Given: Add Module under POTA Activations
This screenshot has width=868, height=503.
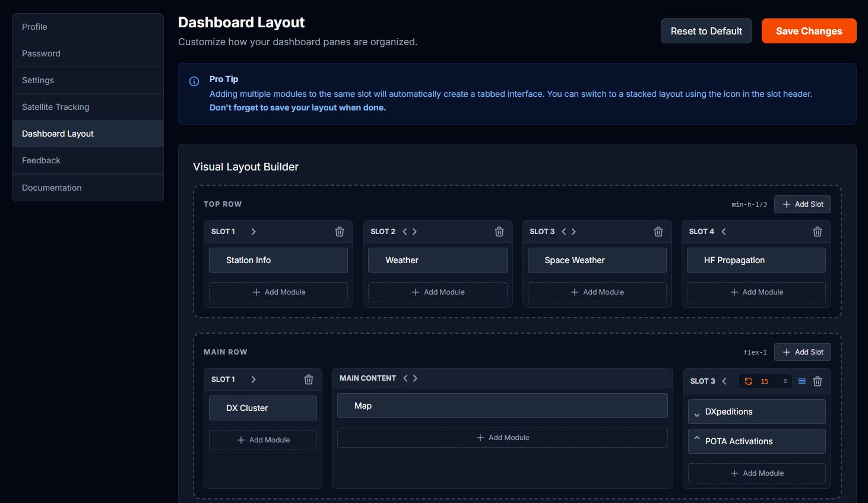Looking at the screenshot, I should [757, 473].
